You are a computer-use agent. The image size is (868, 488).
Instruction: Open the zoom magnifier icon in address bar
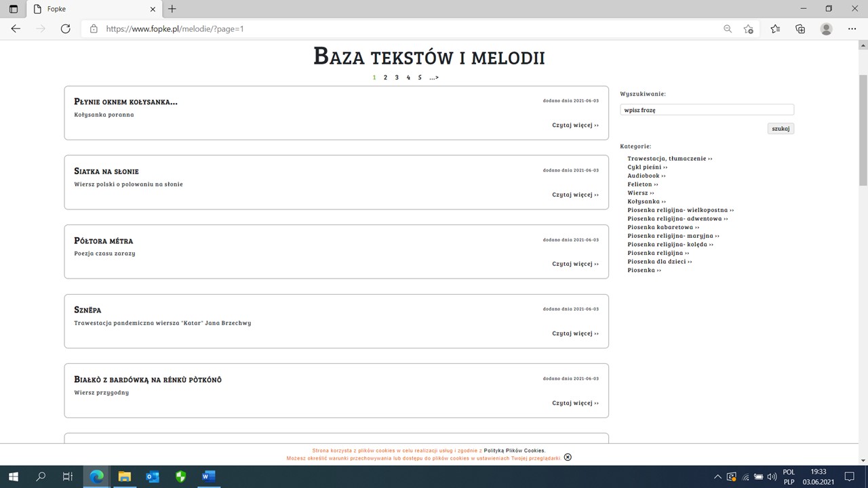click(x=728, y=29)
